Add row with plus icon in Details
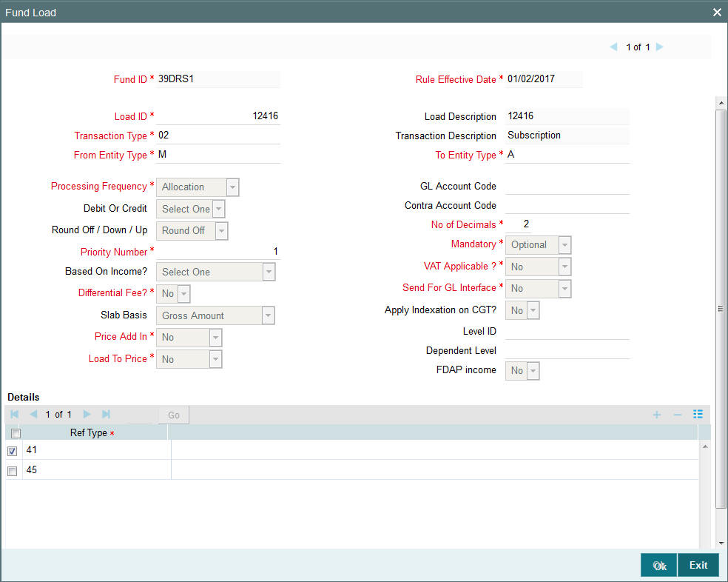Screen dimensions: 728x582 pyautogui.click(x=656, y=415)
